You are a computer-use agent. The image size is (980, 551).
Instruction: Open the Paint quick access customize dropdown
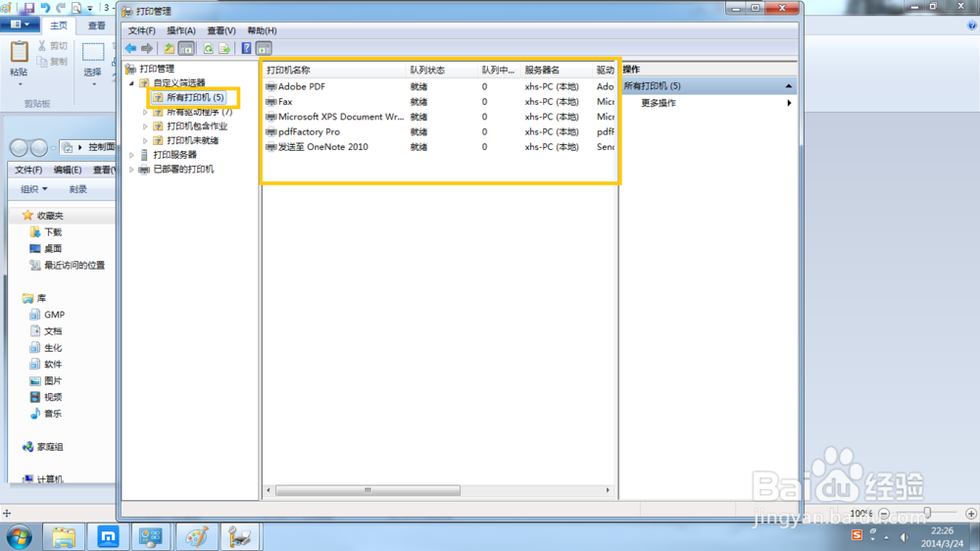point(90,9)
